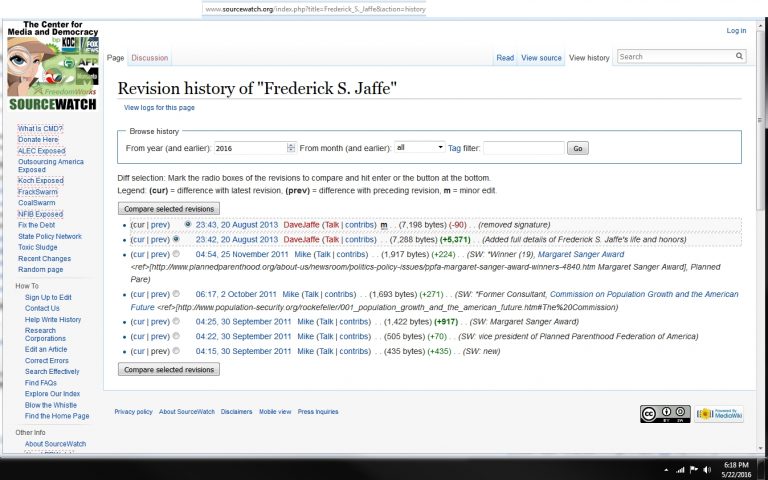Image resolution: width=768 pixels, height=480 pixels.
Task: Open the Action Center flag icon
Action: [x=693, y=469]
